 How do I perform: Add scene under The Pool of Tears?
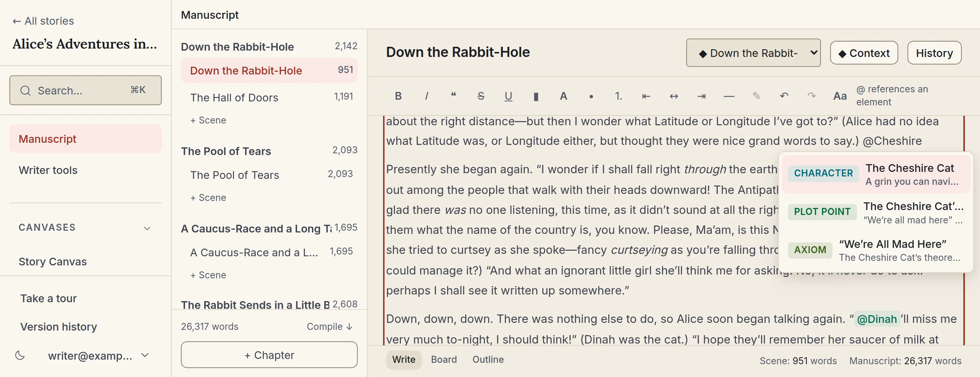point(208,197)
